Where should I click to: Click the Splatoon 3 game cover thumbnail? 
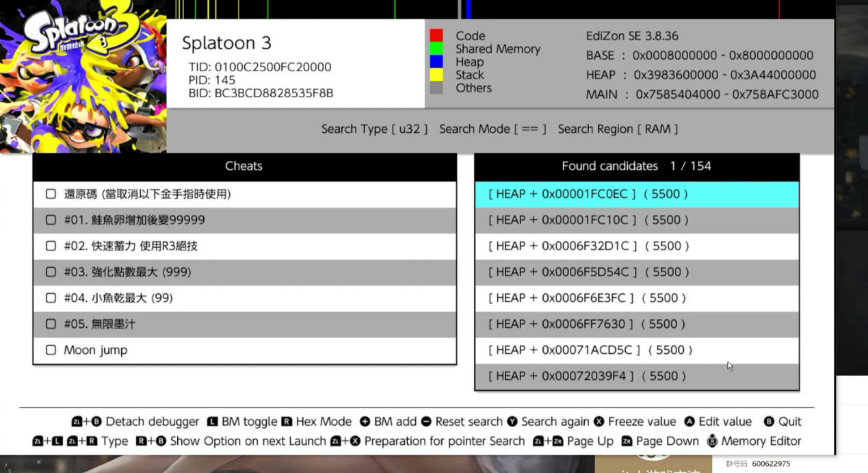coord(83,76)
